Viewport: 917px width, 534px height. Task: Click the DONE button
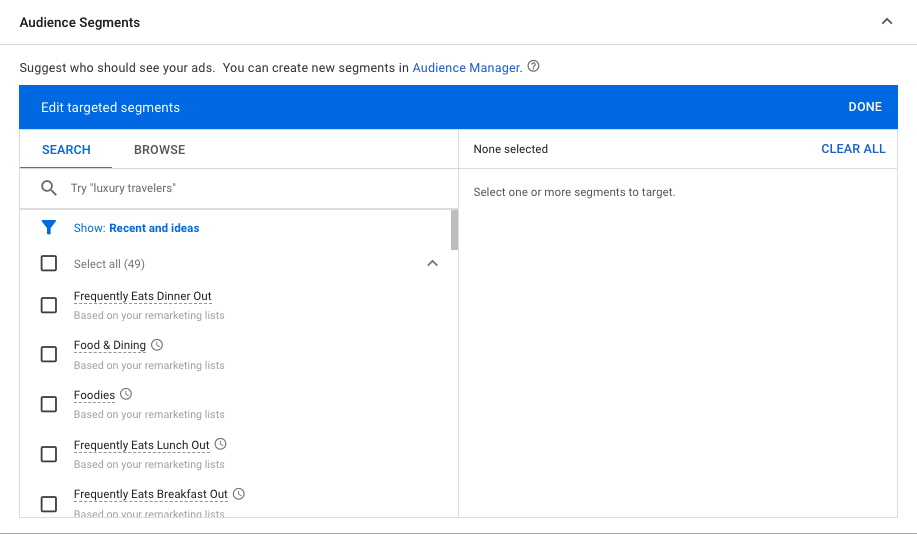pos(865,107)
